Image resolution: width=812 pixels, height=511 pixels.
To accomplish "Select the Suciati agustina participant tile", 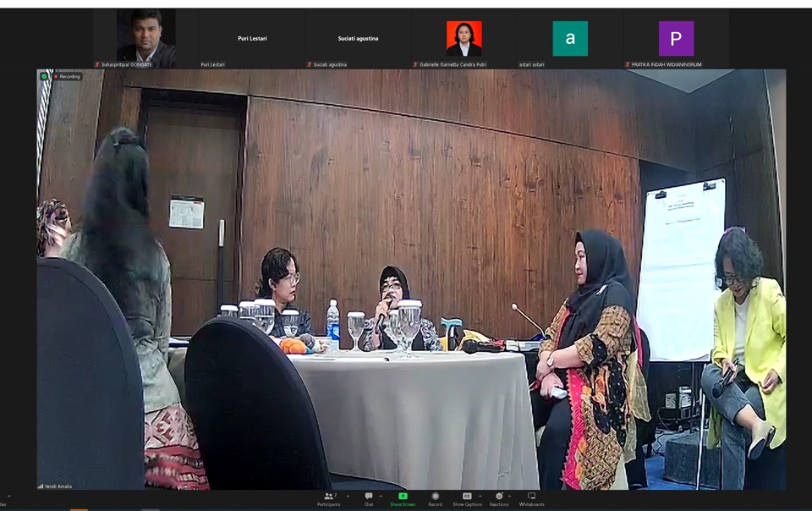I will [358, 38].
